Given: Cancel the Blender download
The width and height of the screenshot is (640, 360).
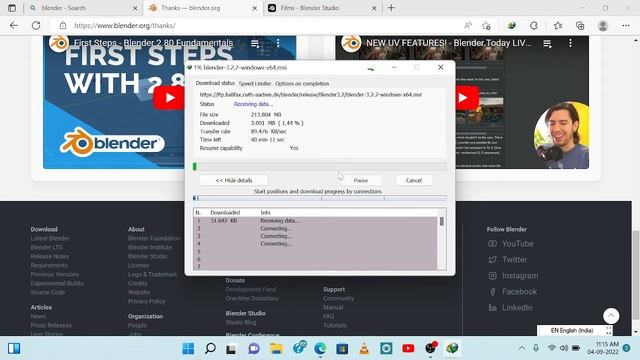Looking at the screenshot, I should (413, 180).
